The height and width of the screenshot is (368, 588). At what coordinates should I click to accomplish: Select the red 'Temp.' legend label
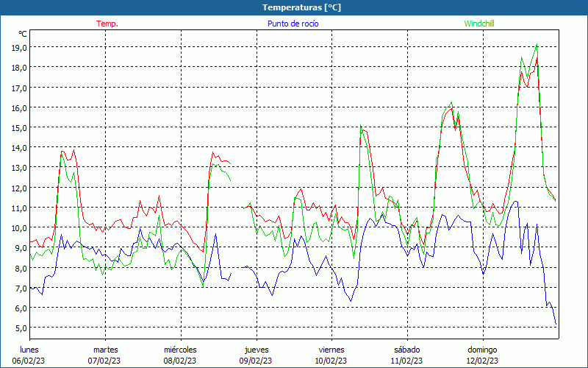point(107,24)
